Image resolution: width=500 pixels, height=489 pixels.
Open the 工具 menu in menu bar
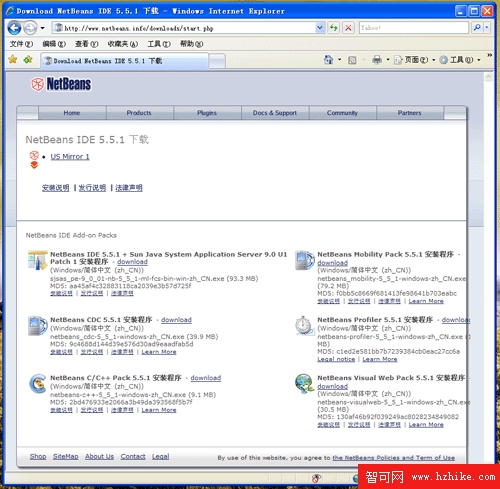[x=159, y=44]
